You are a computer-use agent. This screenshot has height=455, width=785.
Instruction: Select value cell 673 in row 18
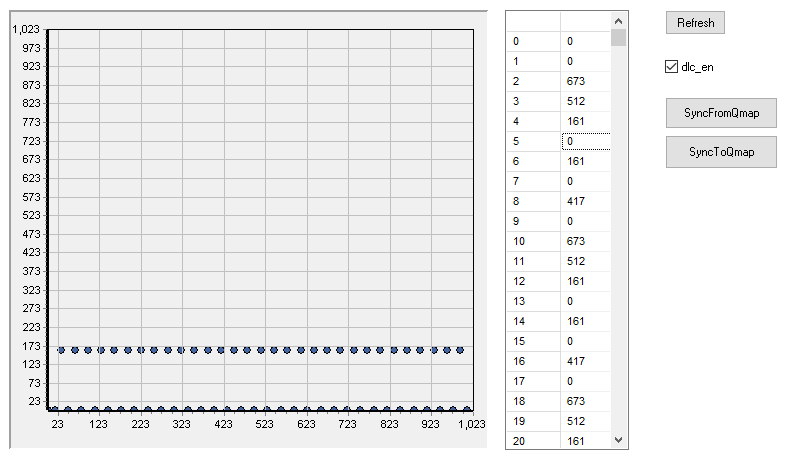[x=586, y=401]
